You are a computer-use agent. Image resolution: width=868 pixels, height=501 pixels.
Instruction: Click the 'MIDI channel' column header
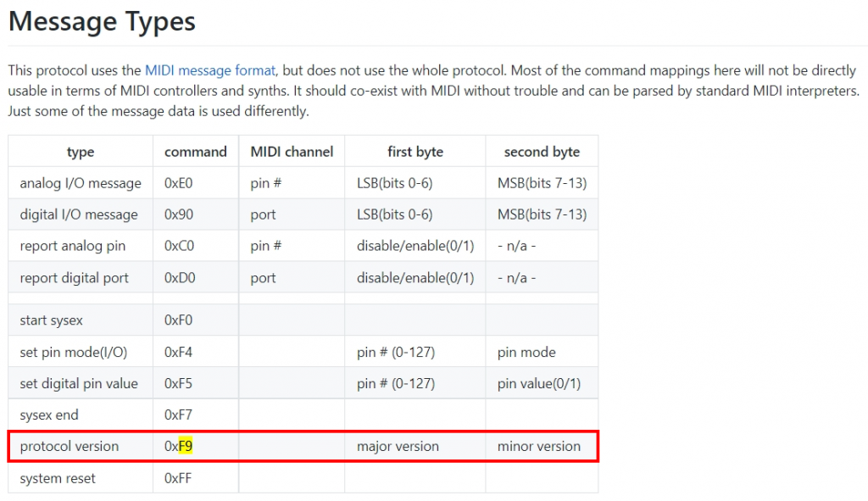coord(292,152)
